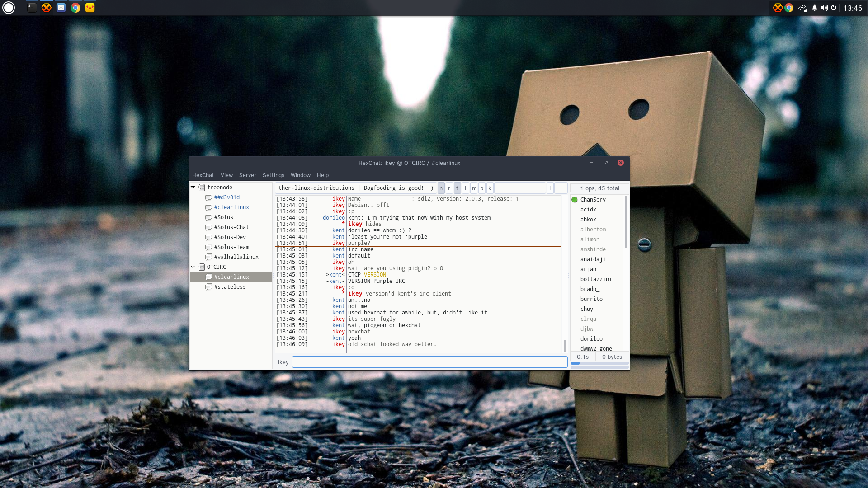
Task: Open the Help menu
Action: coord(323,175)
